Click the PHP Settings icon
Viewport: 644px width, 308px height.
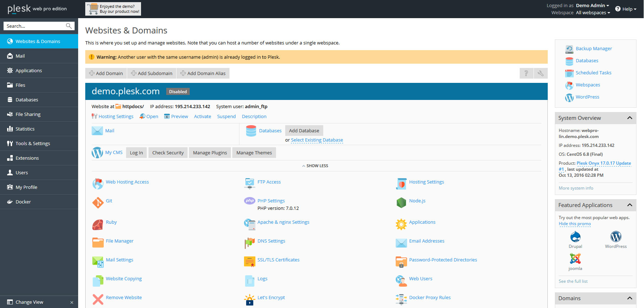(250, 201)
